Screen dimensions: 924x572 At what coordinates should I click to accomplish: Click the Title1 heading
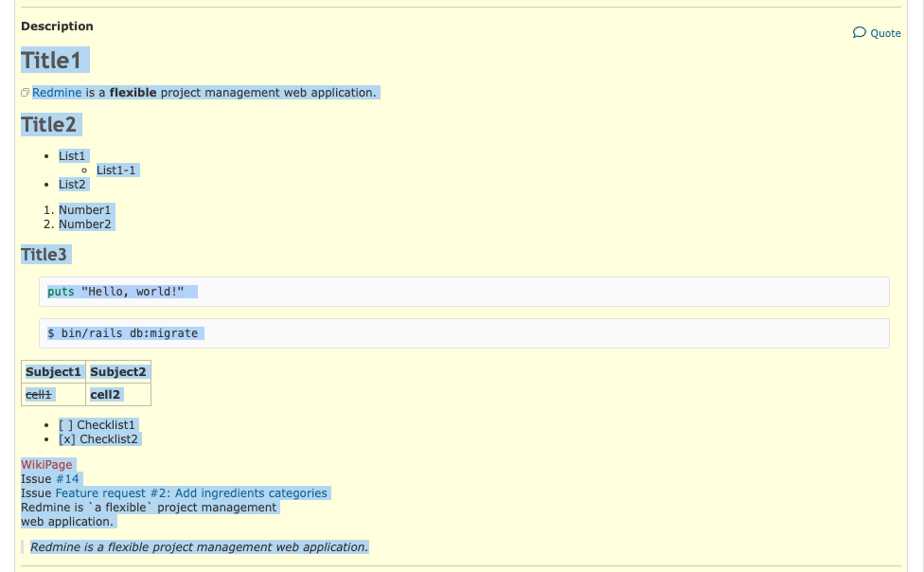(51, 61)
